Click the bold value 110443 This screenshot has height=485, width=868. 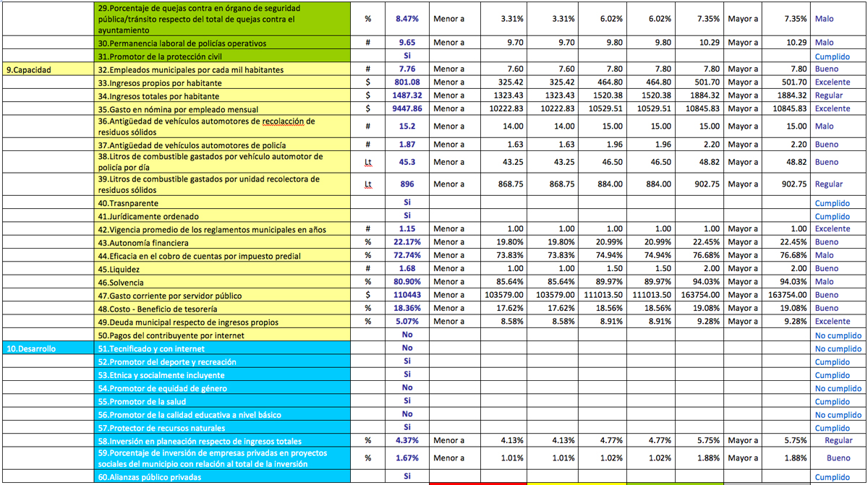click(407, 296)
